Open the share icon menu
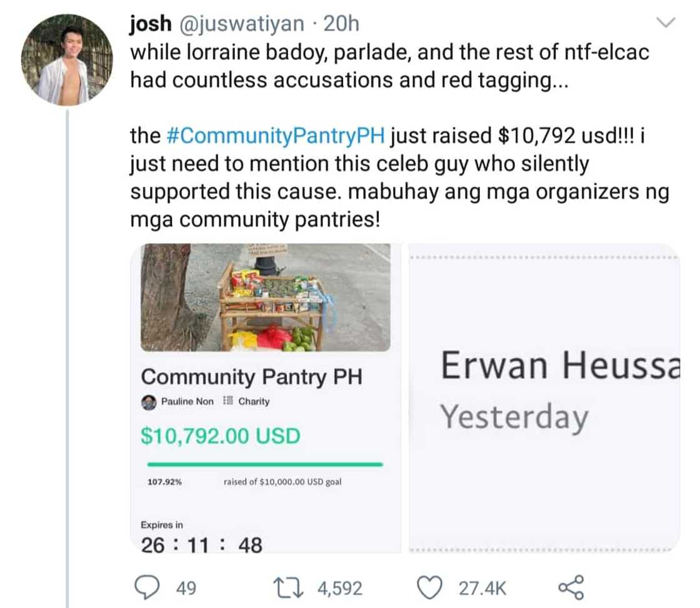Image resolution: width=700 pixels, height=608 pixels. [x=569, y=587]
